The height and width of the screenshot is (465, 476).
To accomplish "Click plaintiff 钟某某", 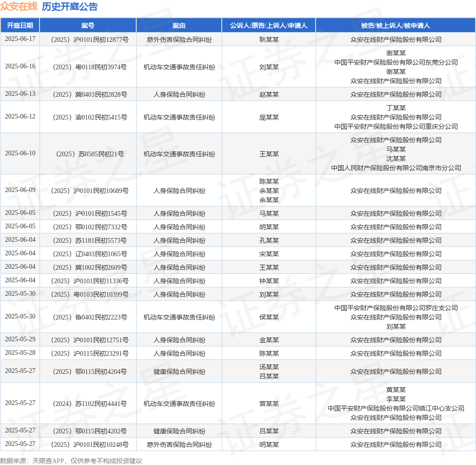I will tap(269, 281).
